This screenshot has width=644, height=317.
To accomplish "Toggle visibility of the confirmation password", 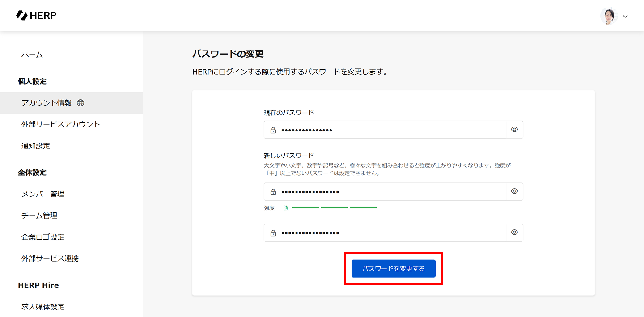I will click(514, 232).
